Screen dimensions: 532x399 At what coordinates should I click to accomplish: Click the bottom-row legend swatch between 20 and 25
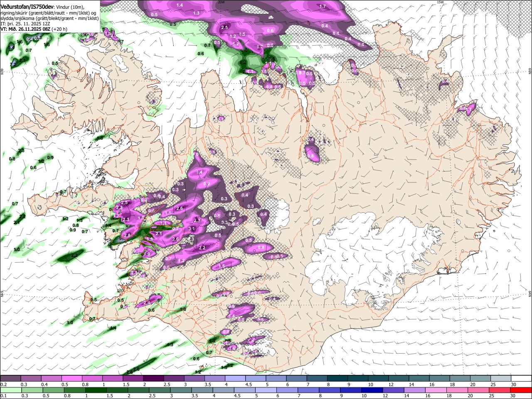click(479, 390)
